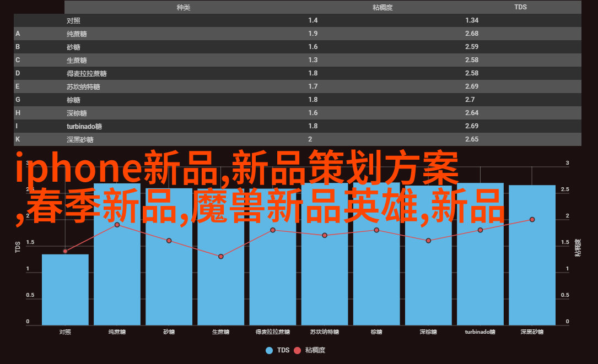
Task: Select the 纯蔗糖 cell in row A
Action: (77, 34)
